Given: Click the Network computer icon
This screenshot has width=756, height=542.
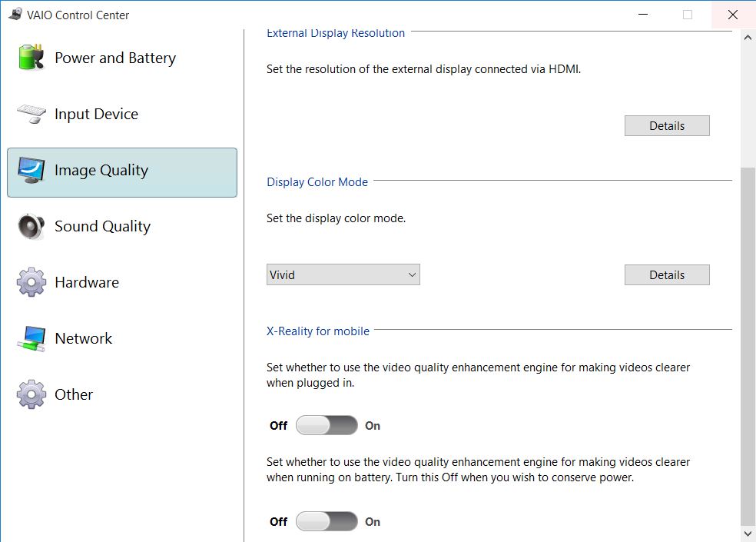Looking at the screenshot, I should click(x=31, y=338).
